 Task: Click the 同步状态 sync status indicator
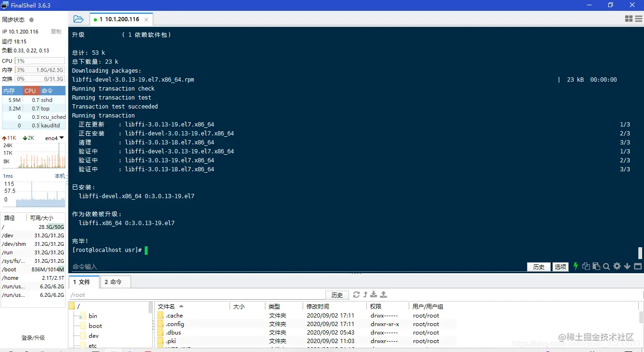tap(32, 20)
